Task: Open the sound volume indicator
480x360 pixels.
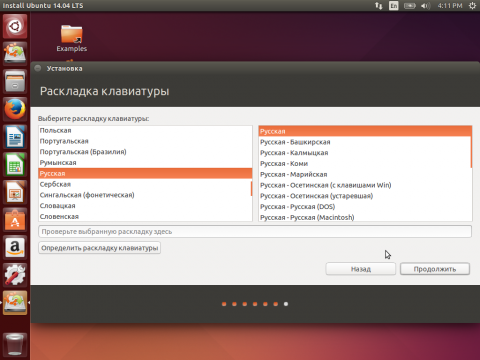Action: pos(425,6)
